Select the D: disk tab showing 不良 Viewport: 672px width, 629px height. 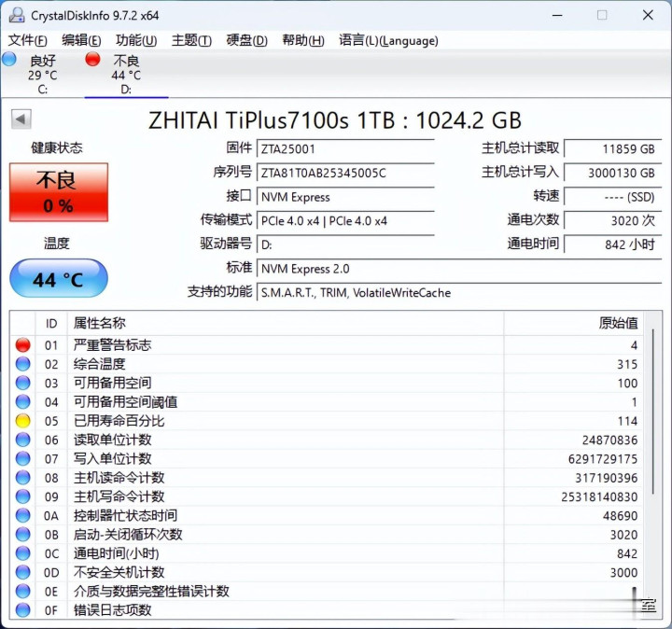point(126,75)
